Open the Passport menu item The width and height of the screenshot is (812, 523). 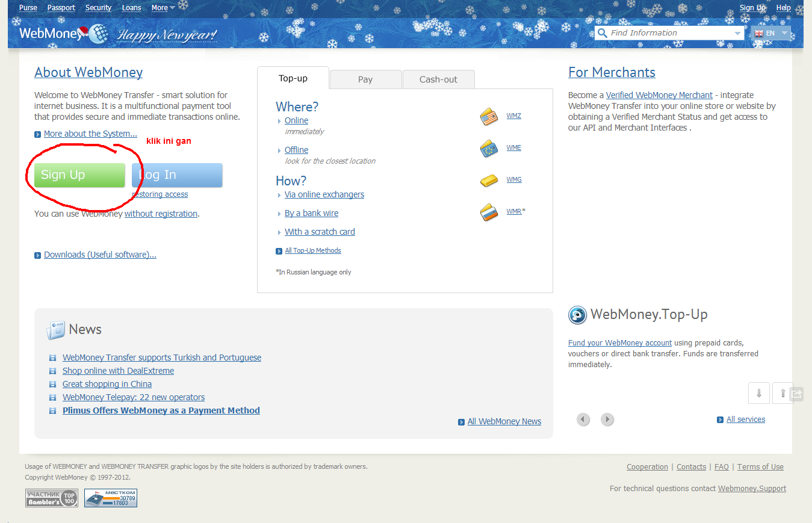tap(61, 8)
